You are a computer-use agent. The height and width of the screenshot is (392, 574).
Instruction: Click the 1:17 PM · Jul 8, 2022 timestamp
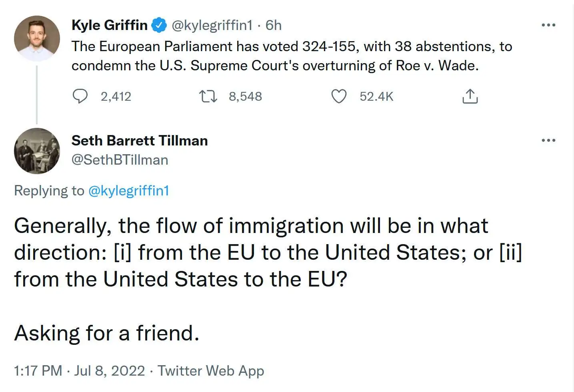click(x=79, y=370)
